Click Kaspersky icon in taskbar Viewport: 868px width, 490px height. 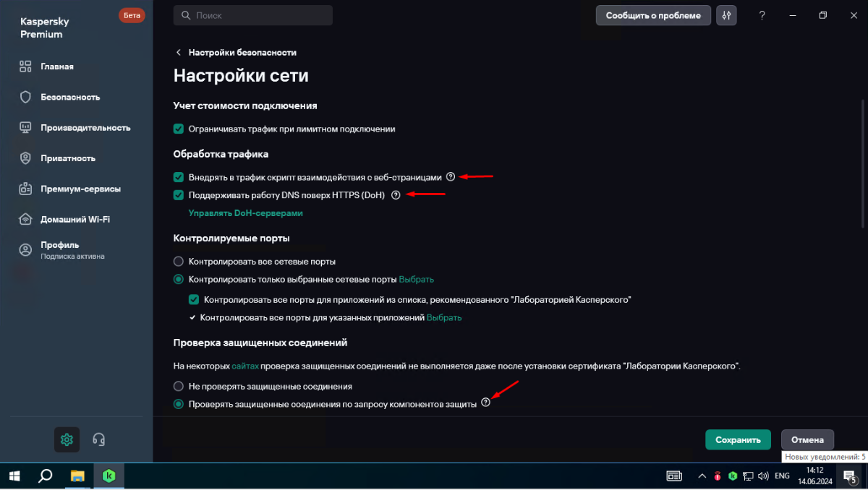pos(109,476)
